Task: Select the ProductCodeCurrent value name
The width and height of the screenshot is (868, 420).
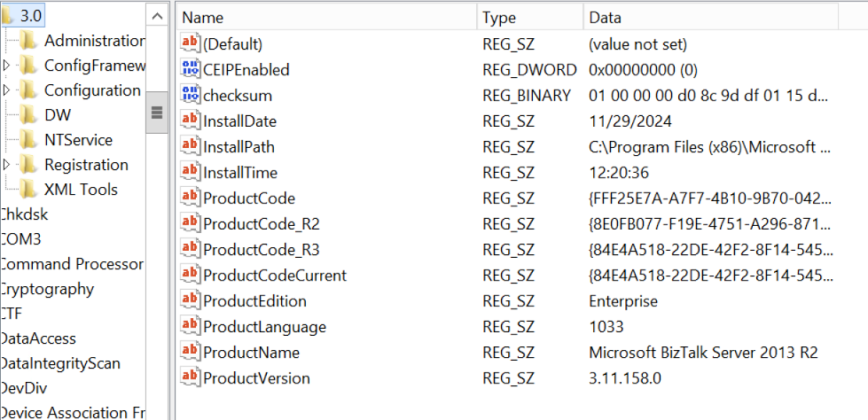Action: (275, 275)
